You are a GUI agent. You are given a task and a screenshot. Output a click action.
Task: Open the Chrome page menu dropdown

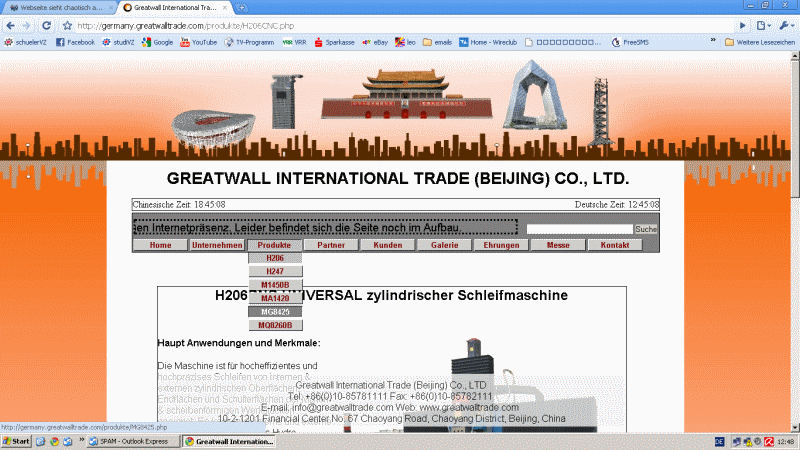764,25
